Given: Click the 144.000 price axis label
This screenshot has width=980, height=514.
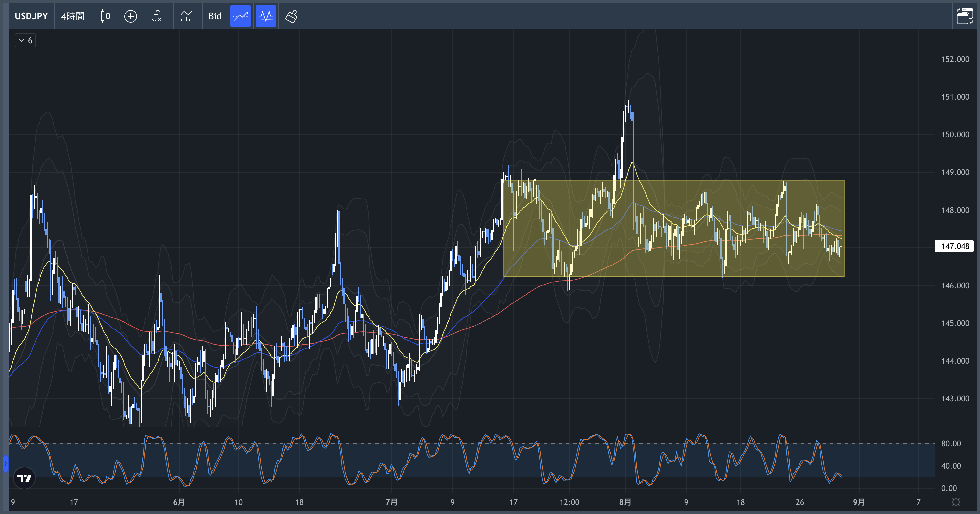Looking at the screenshot, I should pos(955,361).
